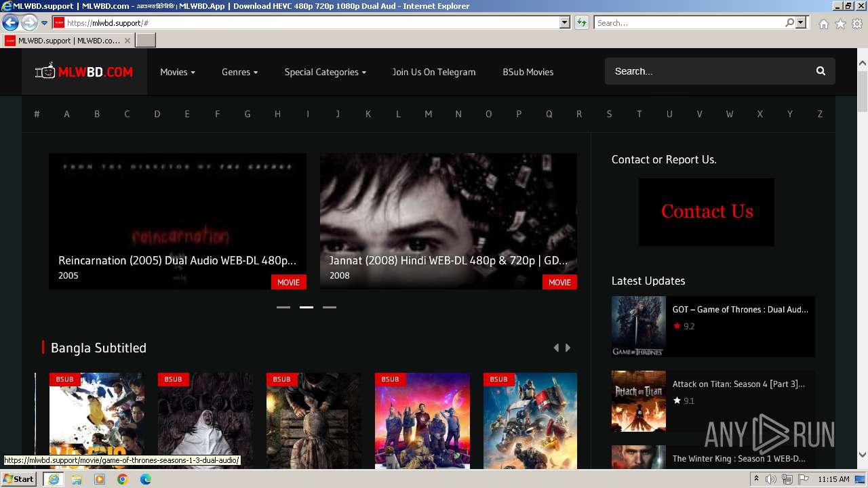Screen dimensions: 868x488
Task: Select letter A in alphabet filter
Action: 66,114
